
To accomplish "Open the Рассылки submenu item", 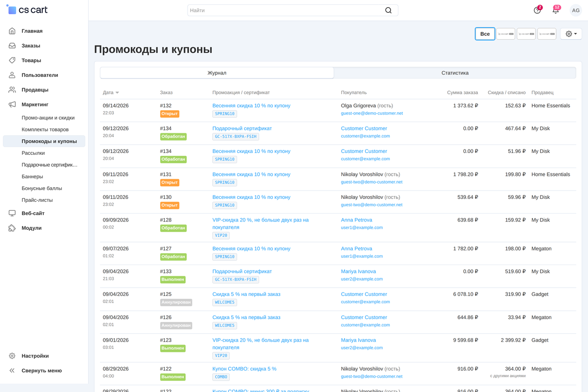I will pos(33,153).
